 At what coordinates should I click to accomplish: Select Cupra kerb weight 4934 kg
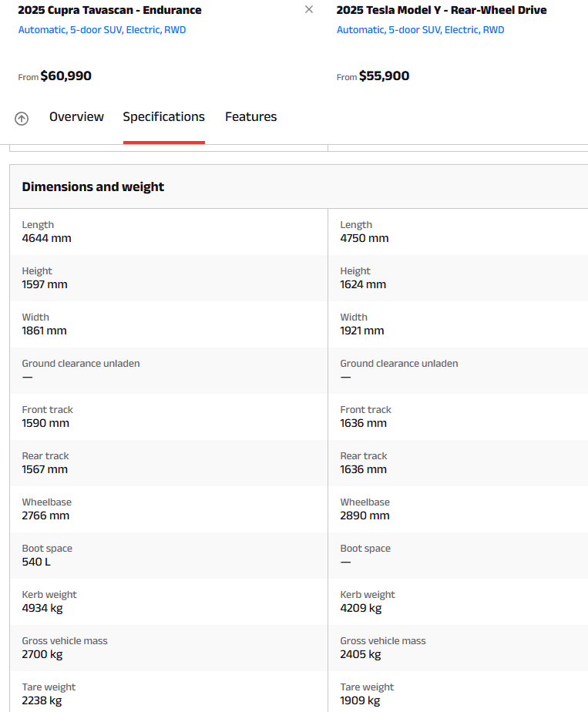tap(42, 609)
